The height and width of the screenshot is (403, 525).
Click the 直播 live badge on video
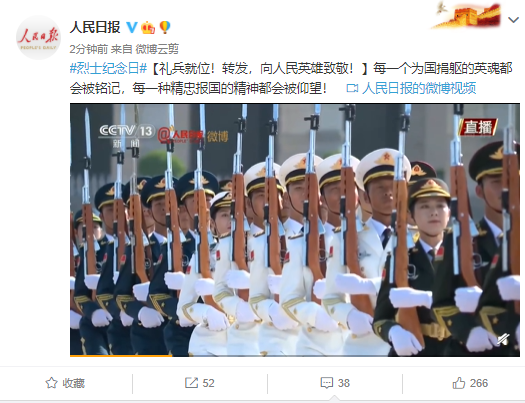click(x=478, y=127)
